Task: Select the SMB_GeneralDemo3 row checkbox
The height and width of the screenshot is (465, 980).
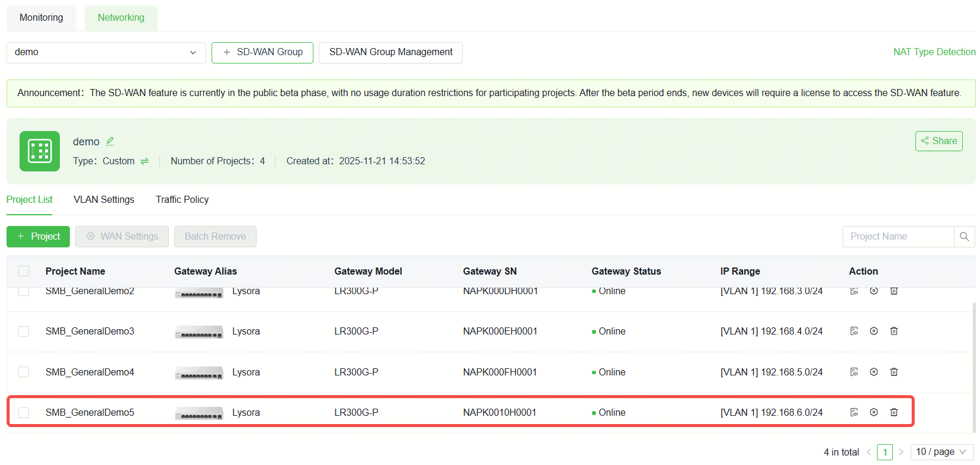Action: pyautogui.click(x=24, y=331)
